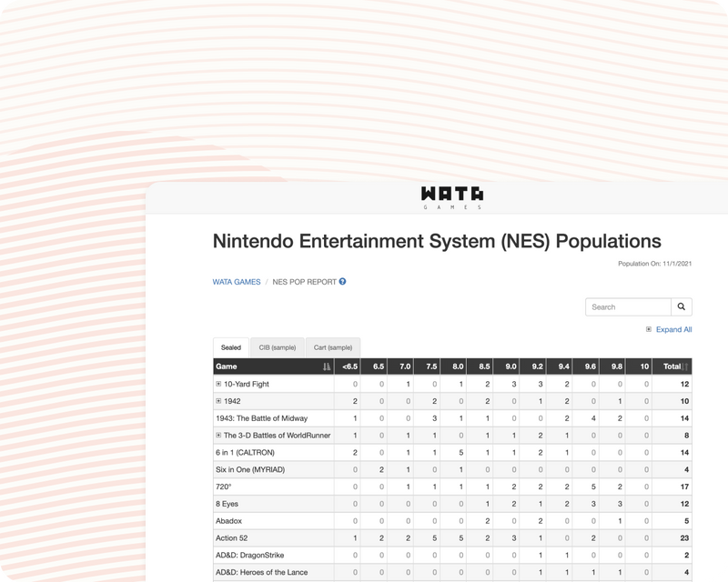The height and width of the screenshot is (582, 728).
Task: Click The 3-D Battles of WorldRunner total 8
Action: [x=687, y=436]
